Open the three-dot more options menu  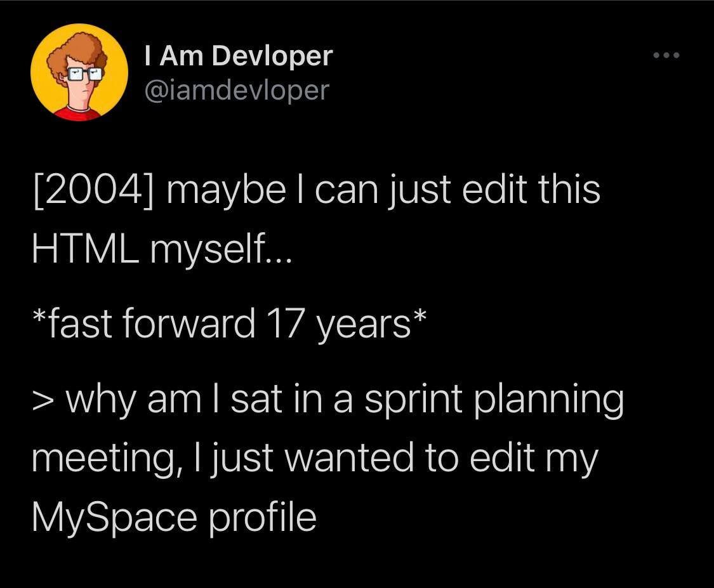click(666, 56)
